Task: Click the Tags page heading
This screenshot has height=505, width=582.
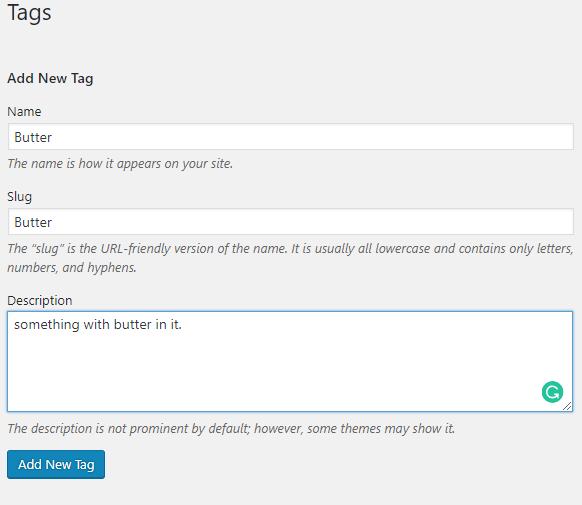Action: coord(29,13)
